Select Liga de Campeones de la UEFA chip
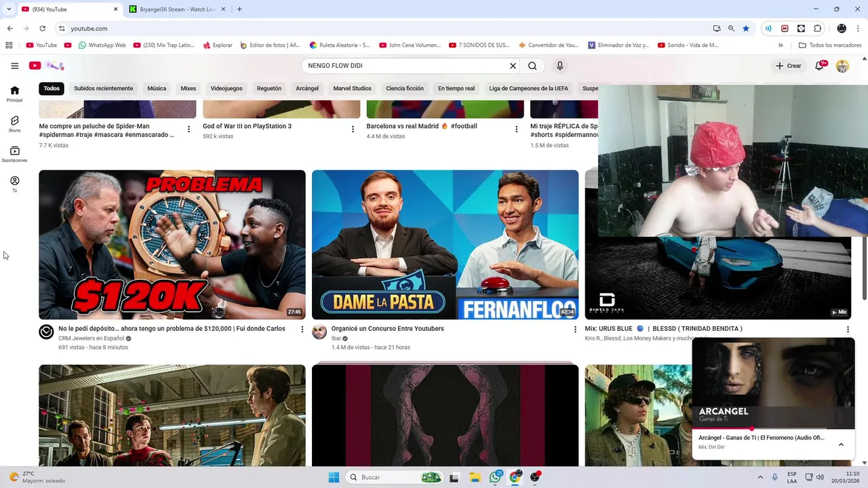Screen dimensions: 868x488 (x=529, y=88)
